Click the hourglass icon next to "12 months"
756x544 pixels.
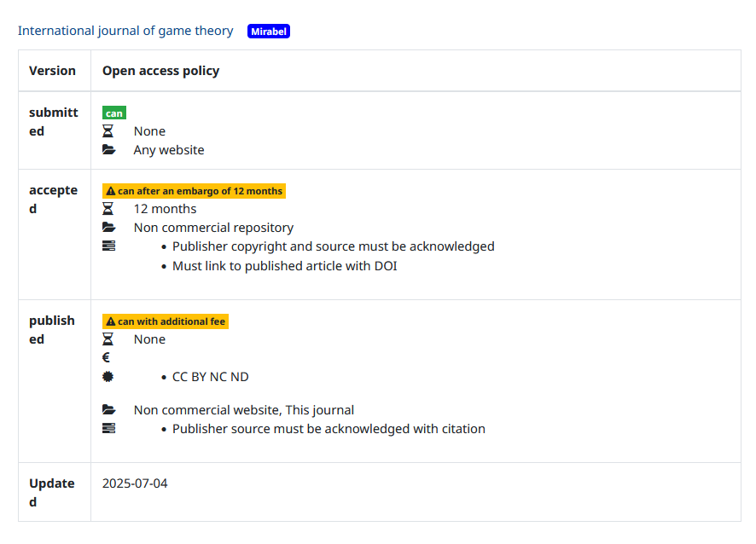[x=108, y=209]
